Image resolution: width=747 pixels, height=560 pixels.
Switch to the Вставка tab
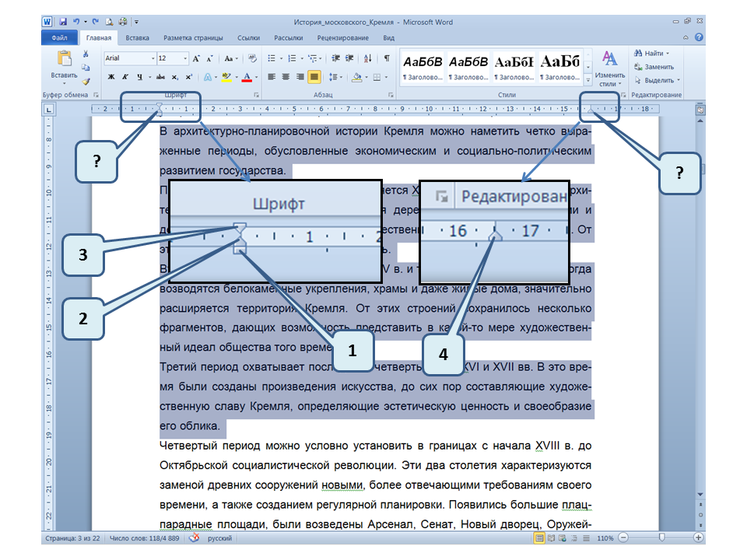(138, 37)
